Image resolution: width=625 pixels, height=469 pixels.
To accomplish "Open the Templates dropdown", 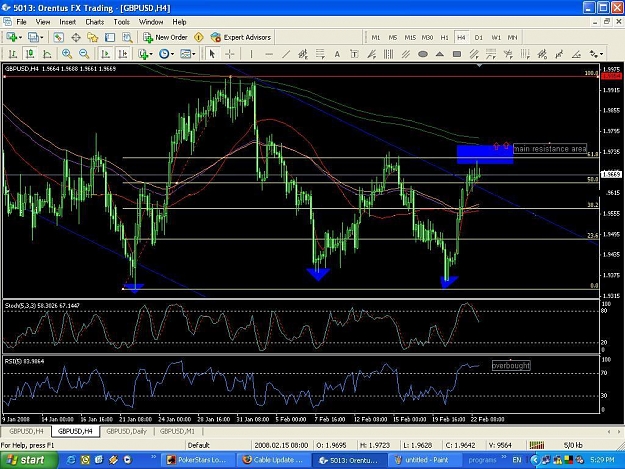I will [187, 54].
